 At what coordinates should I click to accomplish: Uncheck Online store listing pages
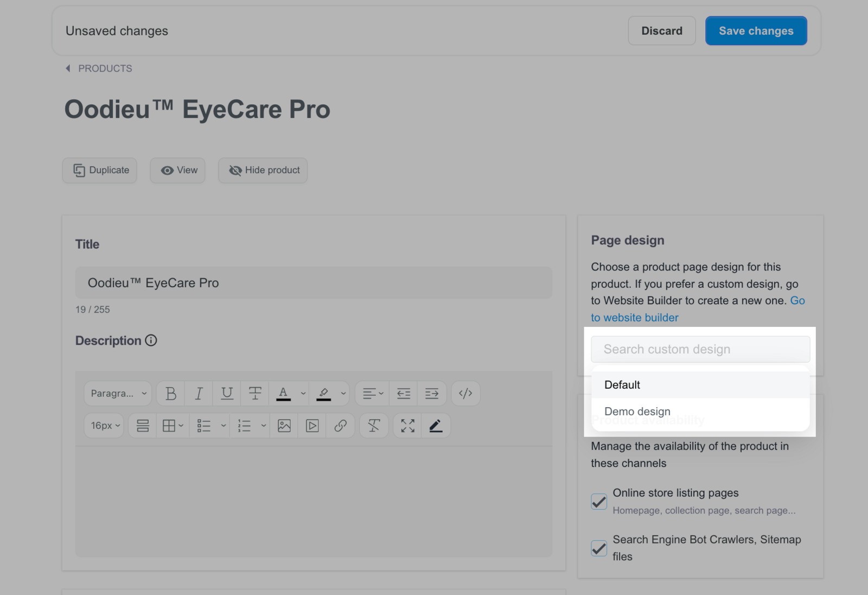pos(599,501)
